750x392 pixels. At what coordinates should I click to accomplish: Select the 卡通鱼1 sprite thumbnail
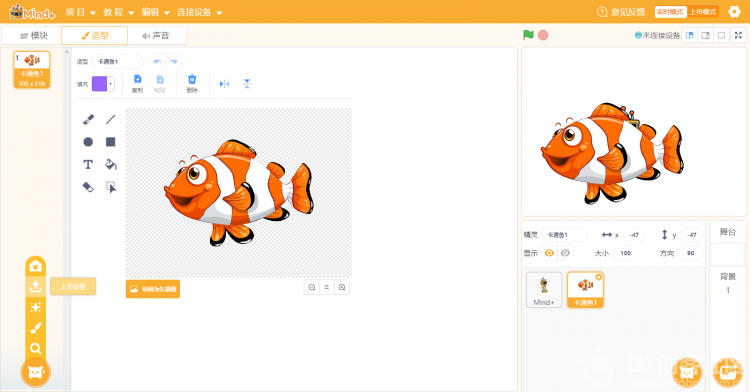585,290
